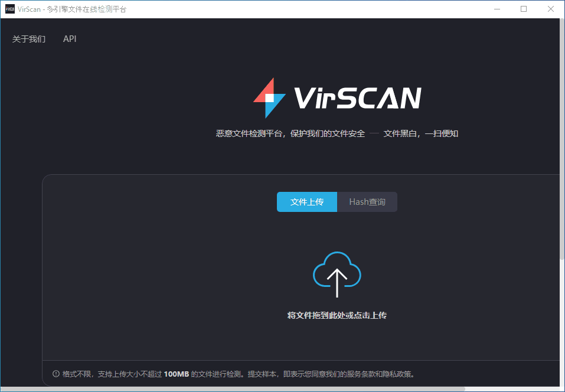
Task: Click the VirSCAN wordmark text
Action: coord(358,98)
